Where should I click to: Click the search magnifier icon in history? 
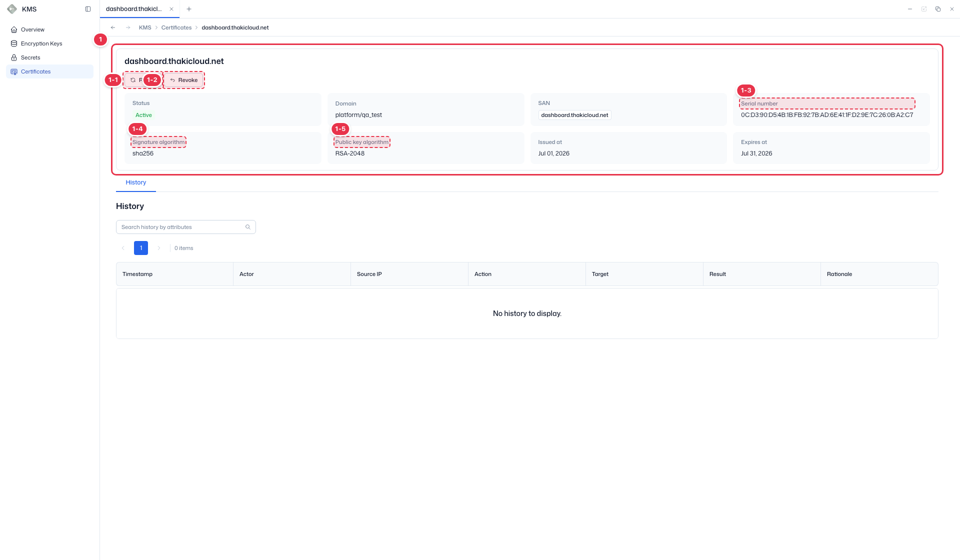(248, 227)
